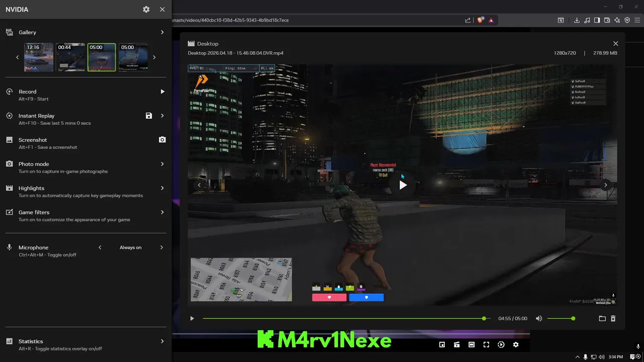Image resolution: width=644 pixels, height=362 pixels.
Task: Open the Gallery section
Action: 162,32
